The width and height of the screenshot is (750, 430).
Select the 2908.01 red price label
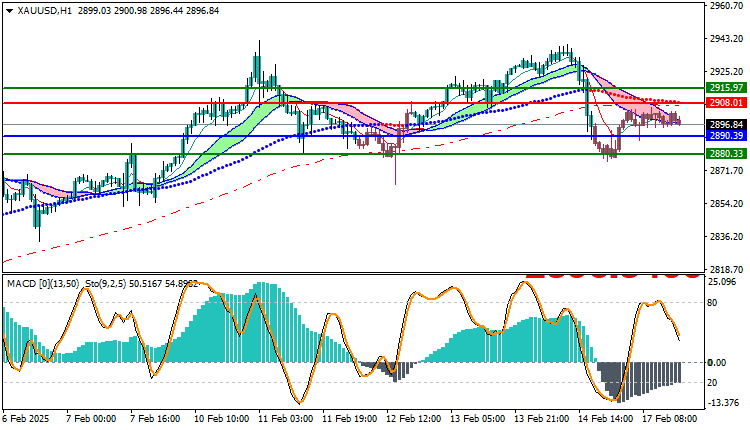726,103
